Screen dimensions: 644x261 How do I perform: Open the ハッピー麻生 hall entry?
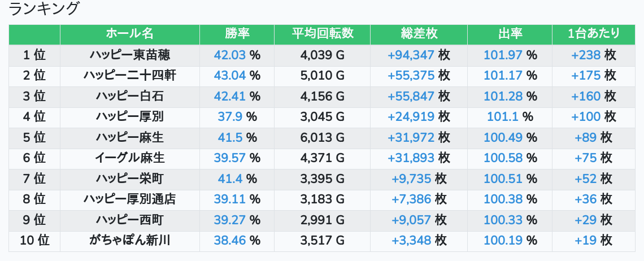tap(130, 137)
